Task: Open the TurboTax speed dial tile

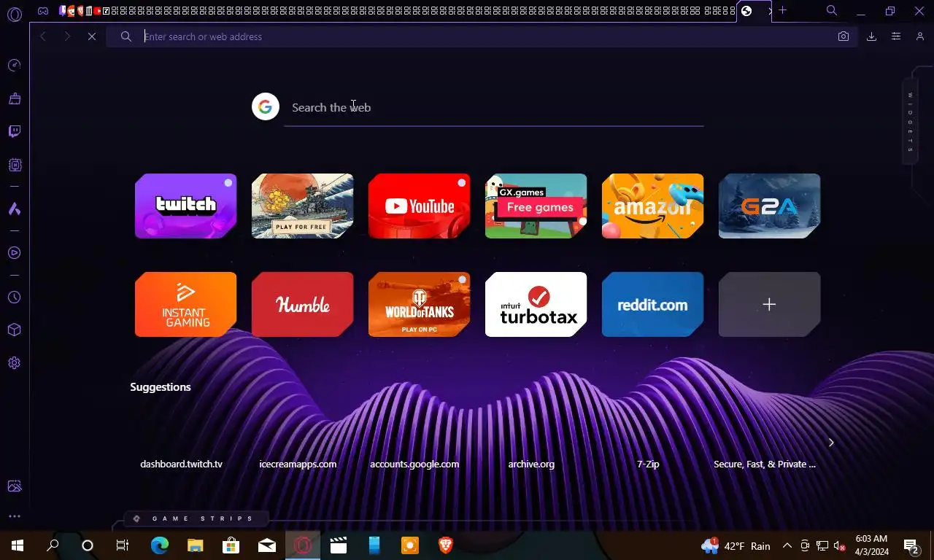Action: (x=536, y=304)
